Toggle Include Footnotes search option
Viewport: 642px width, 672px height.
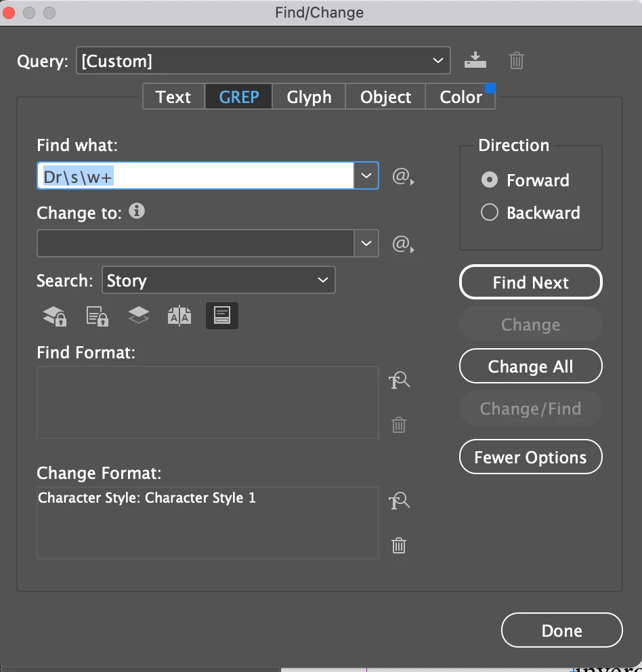click(222, 316)
